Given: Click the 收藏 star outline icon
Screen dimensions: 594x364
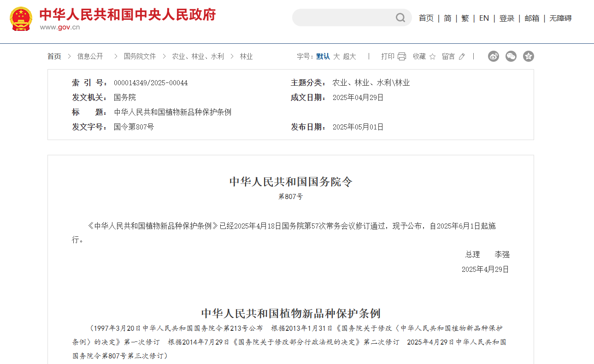Looking at the screenshot, I should click(x=432, y=56).
